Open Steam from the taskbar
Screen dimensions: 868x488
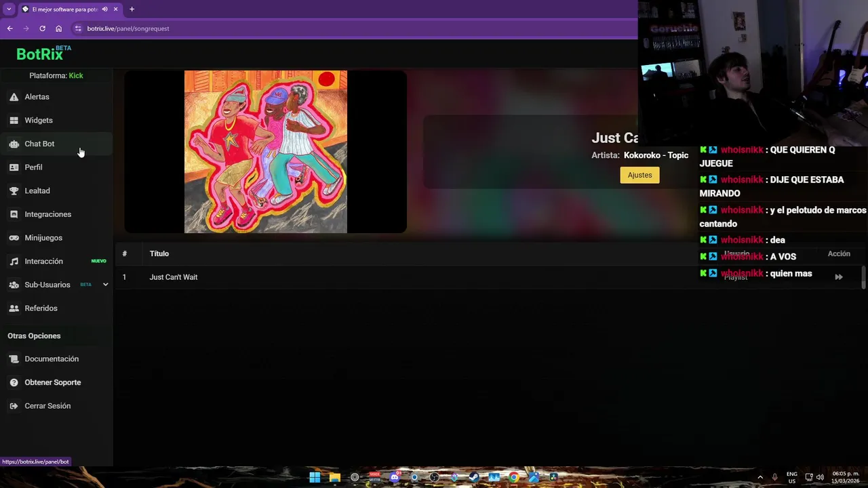click(474, 477)
